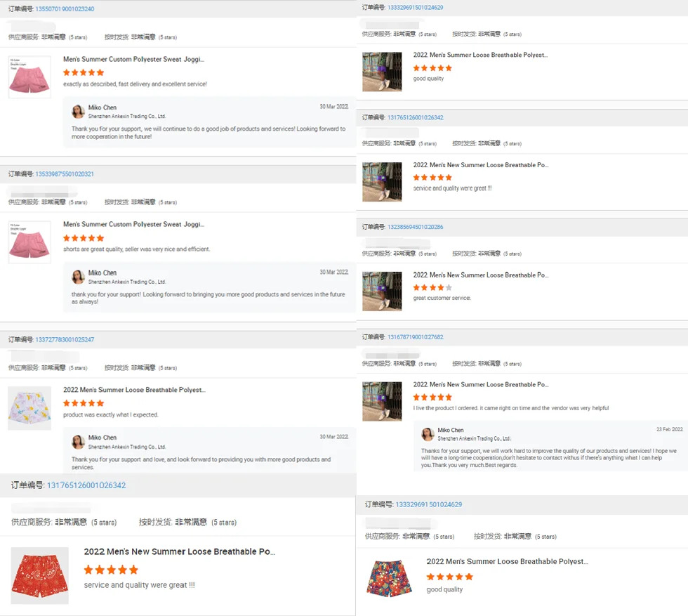Image resolution: width=688 pixels, height=616 pixels.
Task: Open order number 131678719001027682 link
Action: coord(415,337)
